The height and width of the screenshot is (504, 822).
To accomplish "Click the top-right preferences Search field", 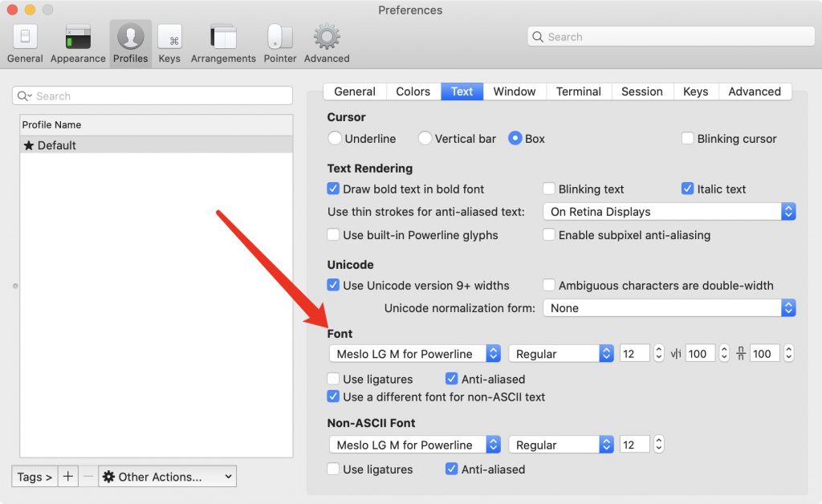I will click(x=671, y=37).
